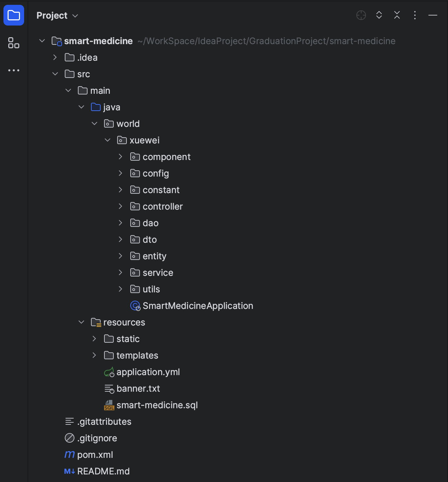Select the entity package
The image size is (448, 482).
[154, 256]
